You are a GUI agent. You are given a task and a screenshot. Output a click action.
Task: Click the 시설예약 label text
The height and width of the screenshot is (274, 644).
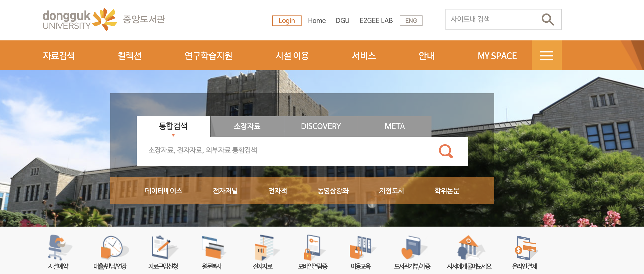click(x=58, y=266)
